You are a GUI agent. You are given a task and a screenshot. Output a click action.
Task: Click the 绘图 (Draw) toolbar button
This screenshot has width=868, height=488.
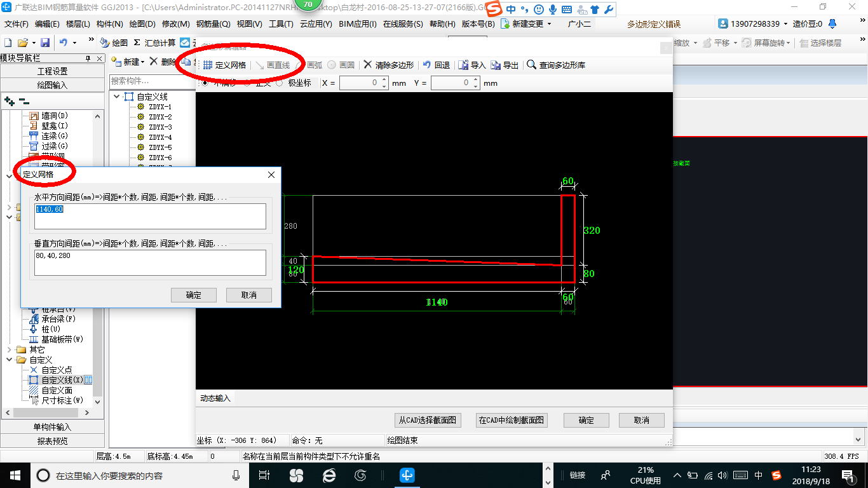point(114,43)
